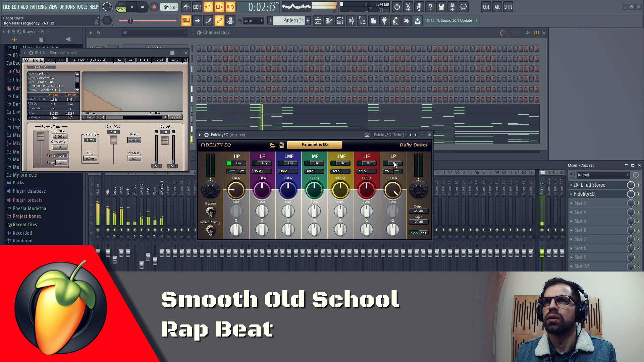
Task: Click the undo history icon
Action: [x=397, y=7]
